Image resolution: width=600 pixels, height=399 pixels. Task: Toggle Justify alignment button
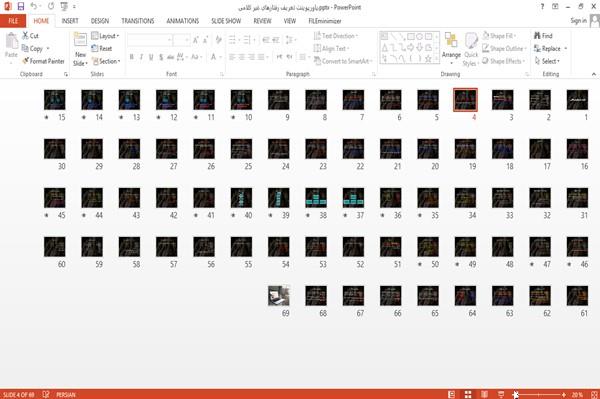click(262, 57)
